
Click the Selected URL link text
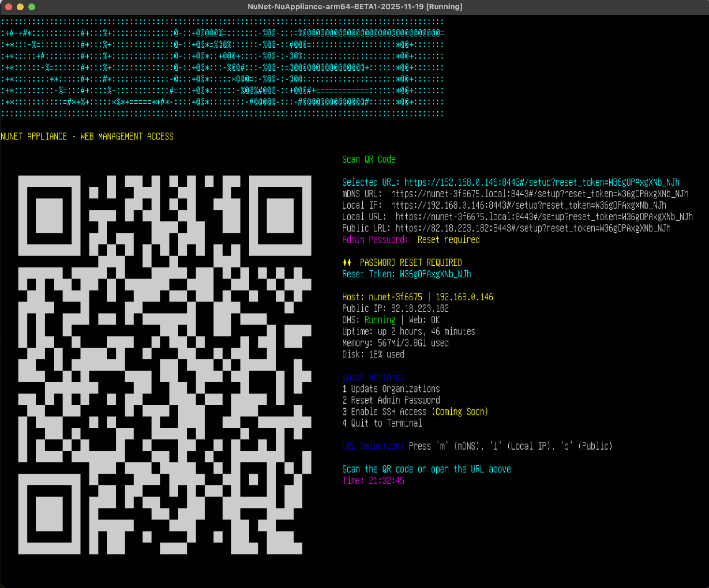pyautogui.click(x=541, y=182)
